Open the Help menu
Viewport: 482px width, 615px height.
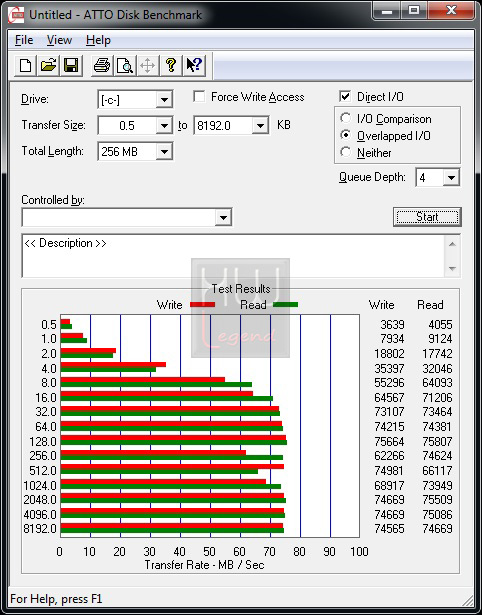point(98,40)
